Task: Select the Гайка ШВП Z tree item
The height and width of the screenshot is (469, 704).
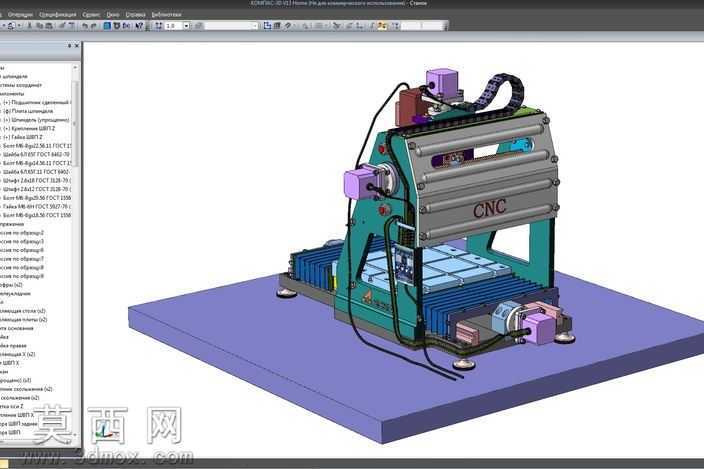Action: [22, 137]
